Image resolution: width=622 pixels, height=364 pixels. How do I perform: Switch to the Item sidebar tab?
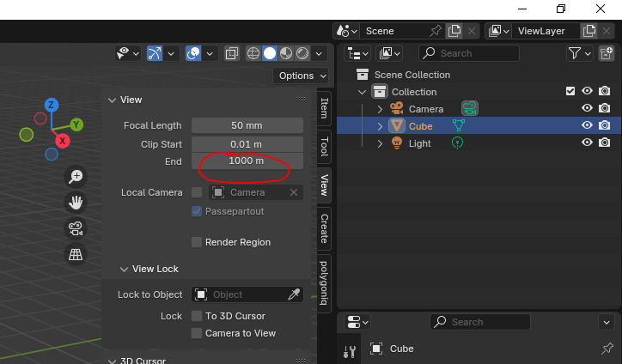(324, 108)
